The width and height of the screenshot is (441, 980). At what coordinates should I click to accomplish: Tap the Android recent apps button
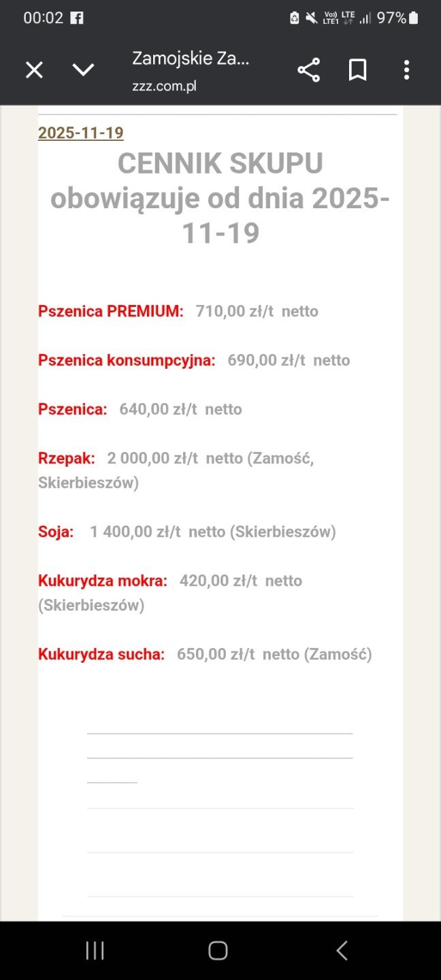(x=95, y=951)
